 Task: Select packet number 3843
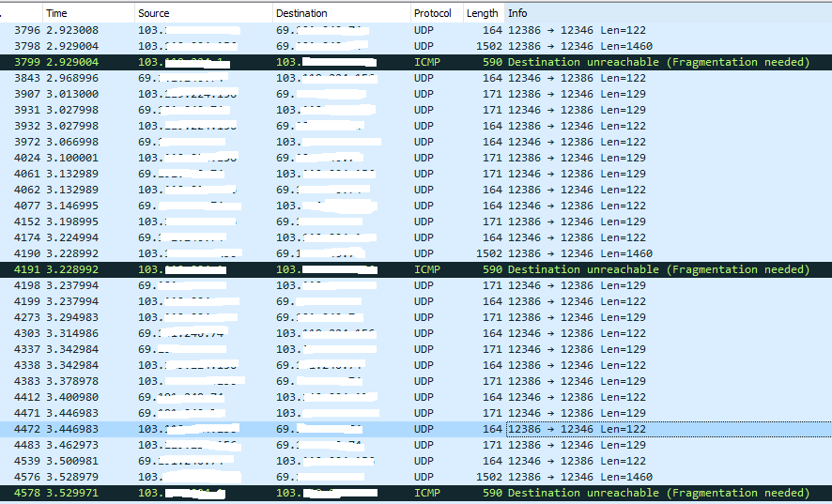(x=416, y=78)
